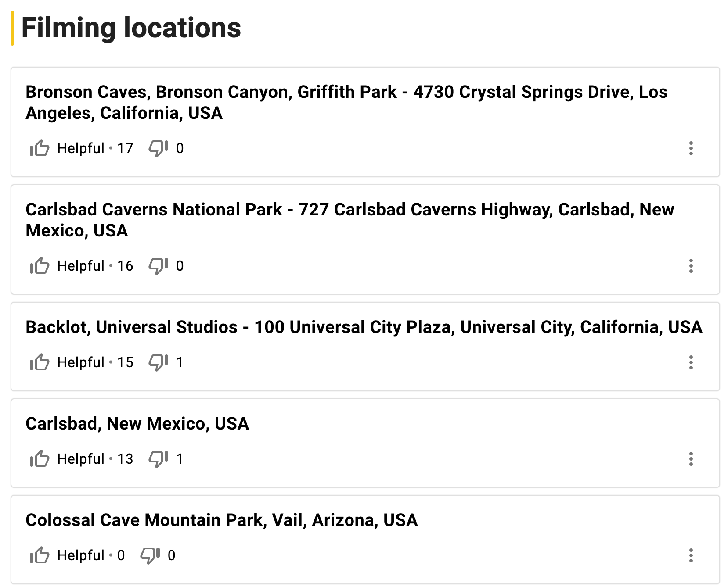Thumbs down Colossal Cave Mountain Park
Viewport: 728px width, 587px height.
[x=150, y=555]
